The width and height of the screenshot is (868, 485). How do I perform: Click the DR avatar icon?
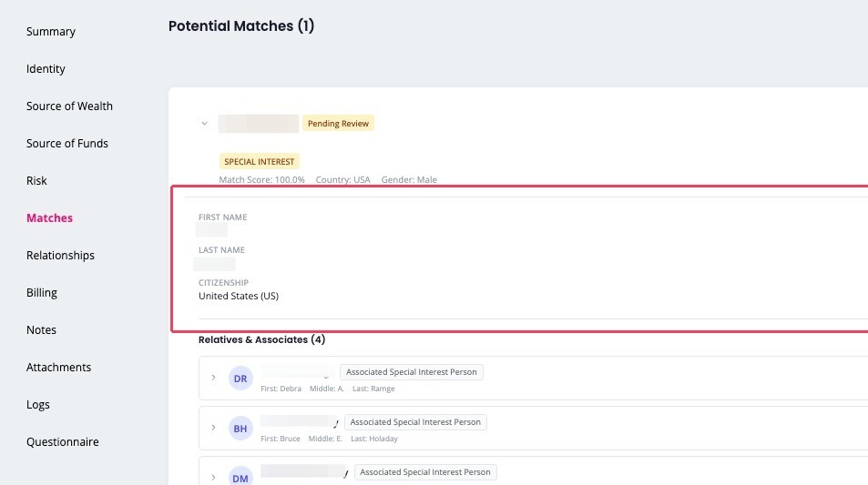click(240, 379)
